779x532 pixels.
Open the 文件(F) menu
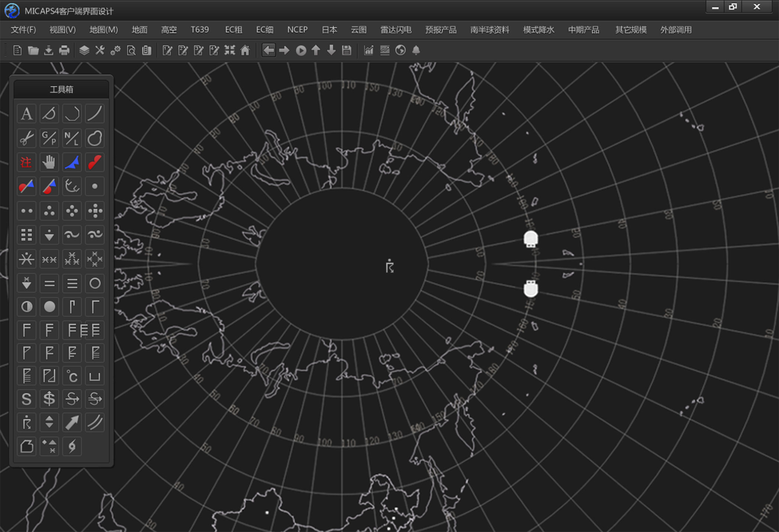23,30
